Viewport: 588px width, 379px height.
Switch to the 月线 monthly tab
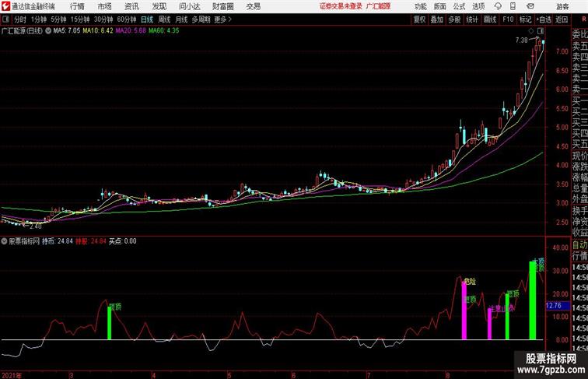pyautogui.click(x=181, y=19)
